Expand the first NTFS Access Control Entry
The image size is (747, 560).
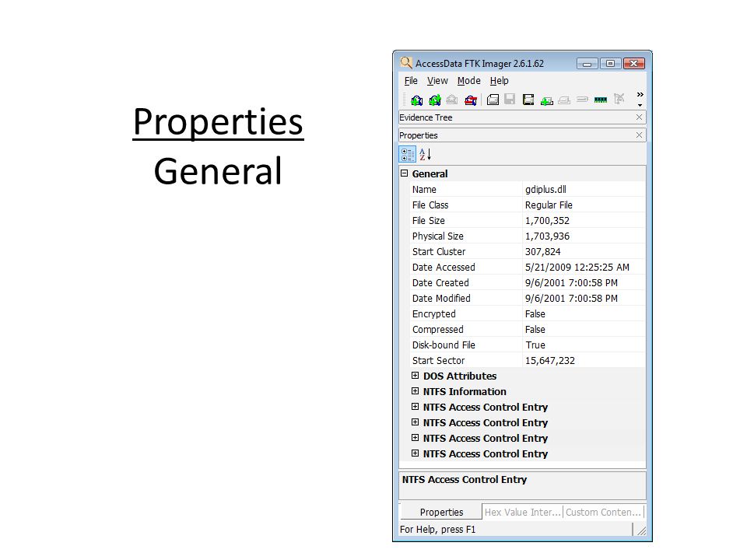pos(415,407)
